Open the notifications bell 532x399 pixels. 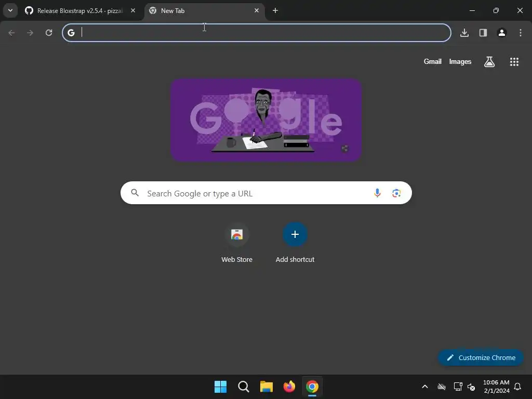coord(518,387)
